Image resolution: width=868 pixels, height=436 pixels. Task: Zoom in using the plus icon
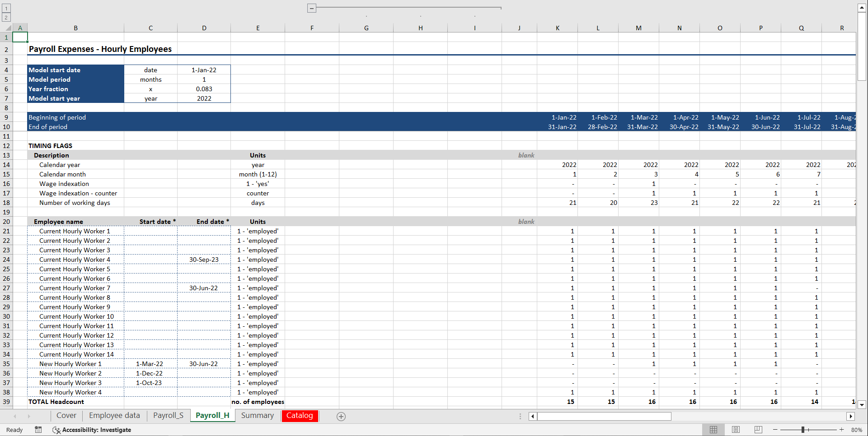point(841,430)
